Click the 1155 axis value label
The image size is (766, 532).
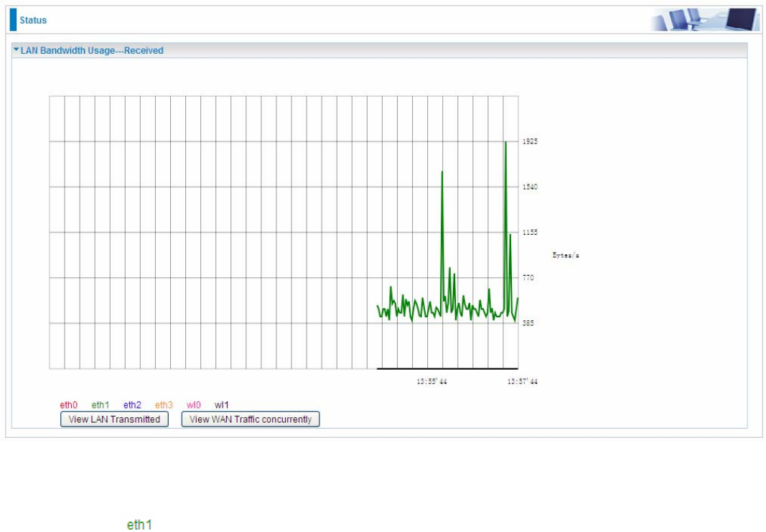pyautogui.click(x=530, y=232)
